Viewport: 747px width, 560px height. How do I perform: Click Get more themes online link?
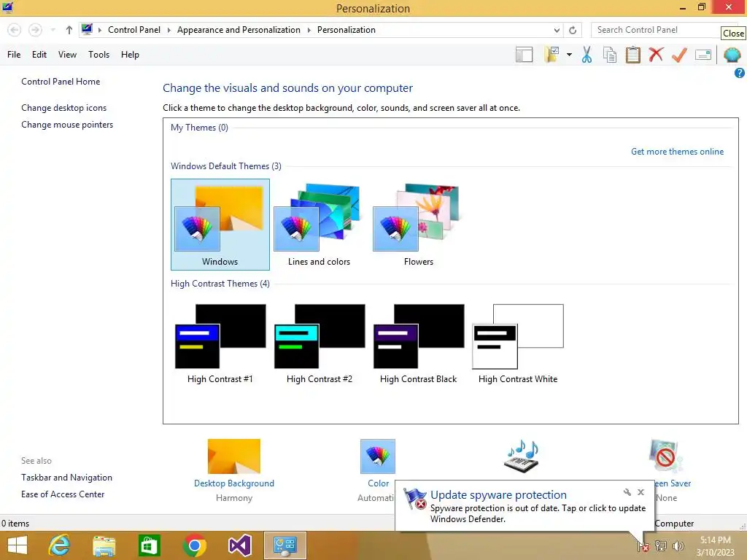point(677,152)
